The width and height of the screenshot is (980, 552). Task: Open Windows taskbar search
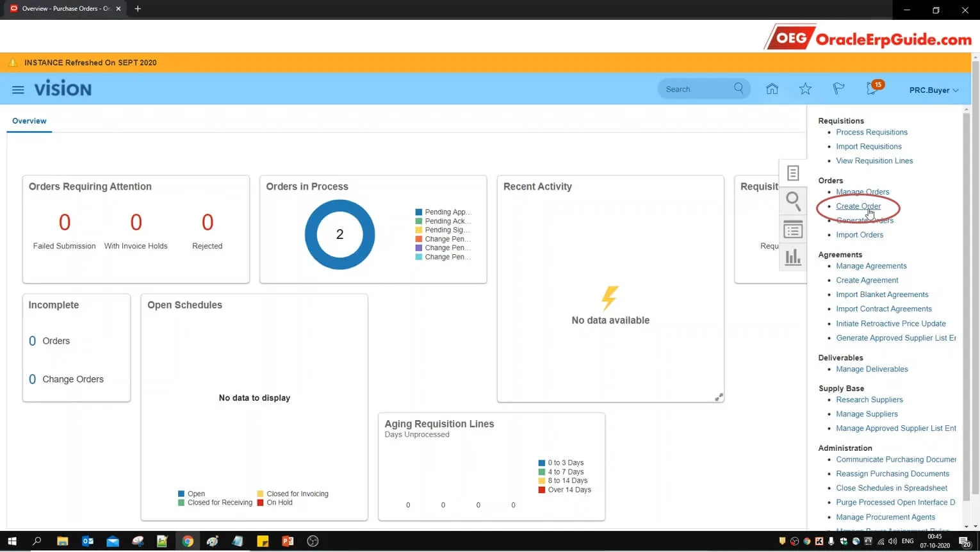pyautogui.click(x=37, y=541)
